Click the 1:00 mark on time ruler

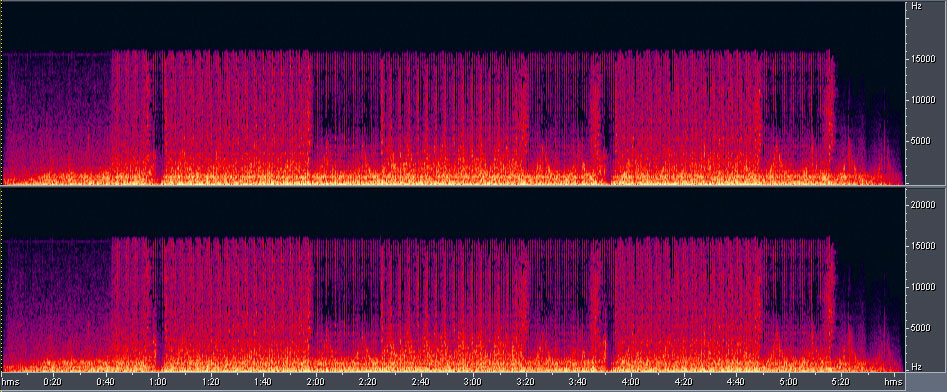[158, 382]
